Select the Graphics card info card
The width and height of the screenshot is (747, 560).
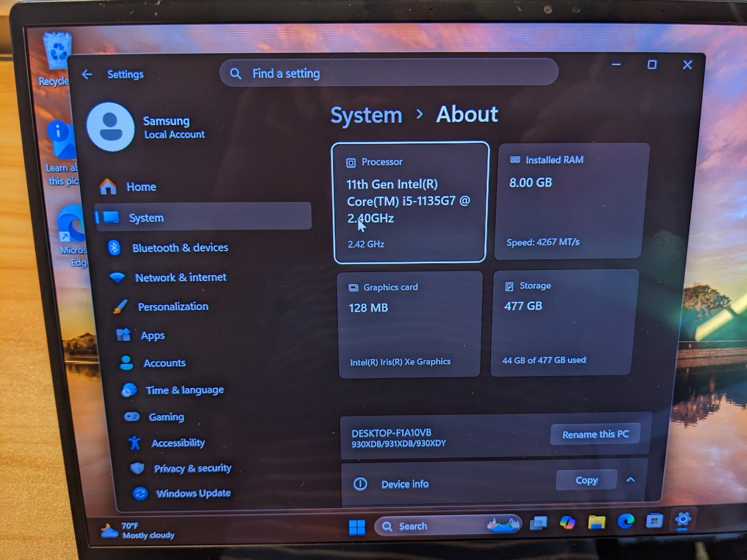tap(409, 324)
